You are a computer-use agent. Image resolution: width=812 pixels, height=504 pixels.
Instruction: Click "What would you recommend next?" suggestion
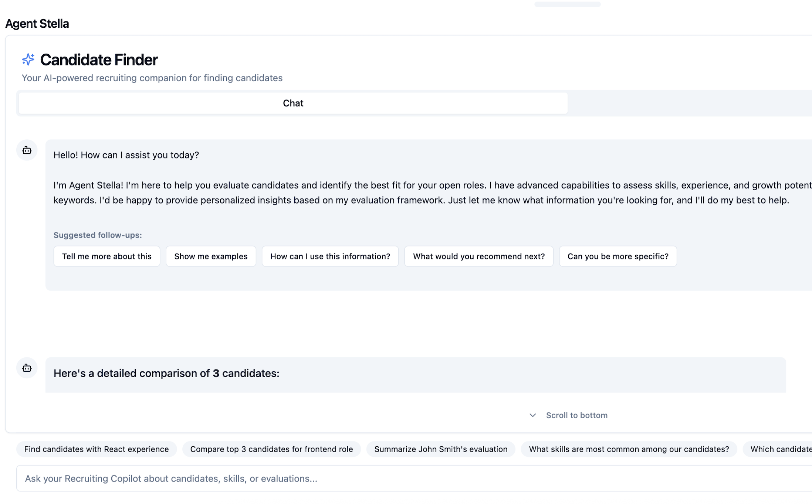pyautogui.click(x=478, y=256)
